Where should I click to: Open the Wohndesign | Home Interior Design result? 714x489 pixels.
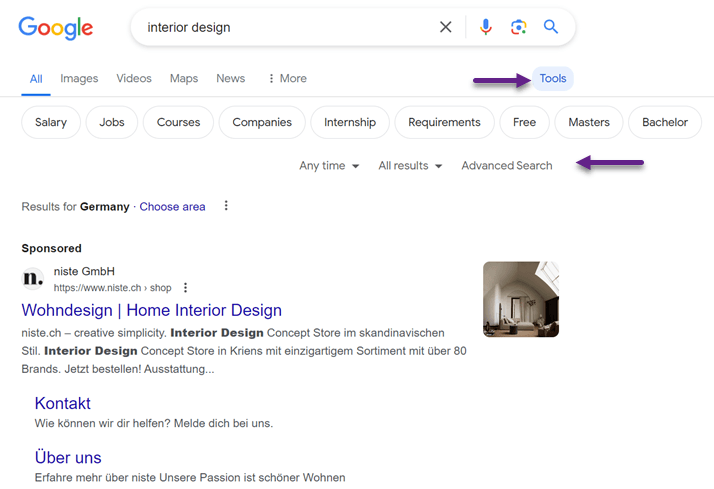[152, 310]
